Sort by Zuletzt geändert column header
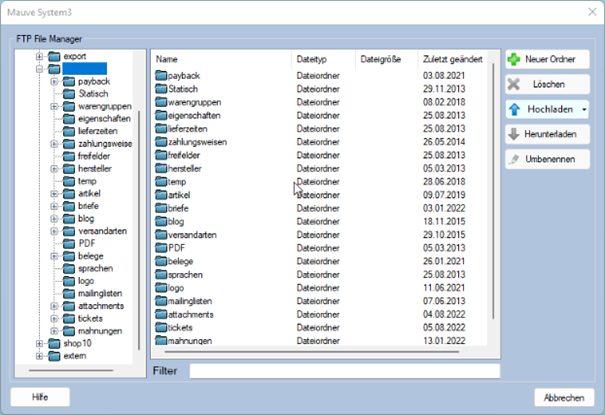The height and width of the screenshot is (415, 605). pyautogui.click(x=453, y=60)
